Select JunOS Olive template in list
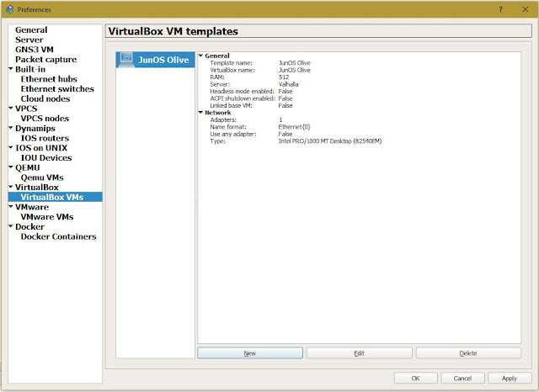Screen dimensions: 539x392 [x=155, y=60]
